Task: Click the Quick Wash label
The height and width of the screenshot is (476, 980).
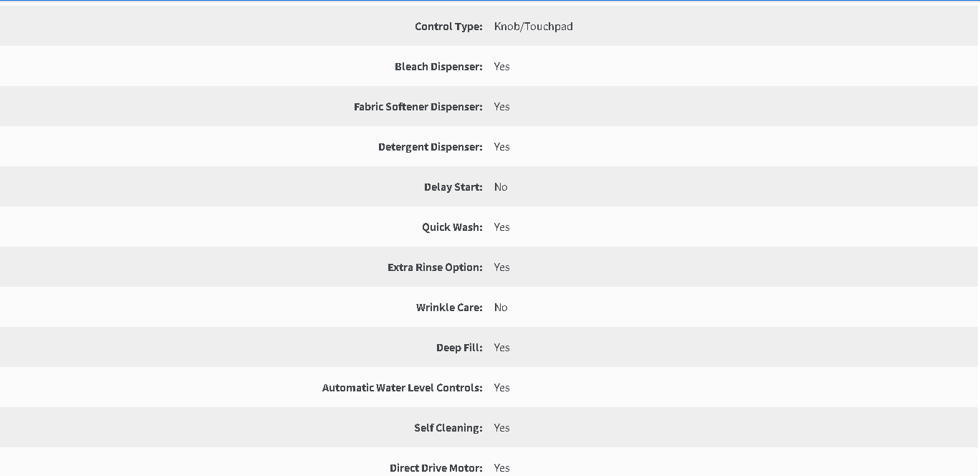Action: pyautogui.click(x=452, y=227)
